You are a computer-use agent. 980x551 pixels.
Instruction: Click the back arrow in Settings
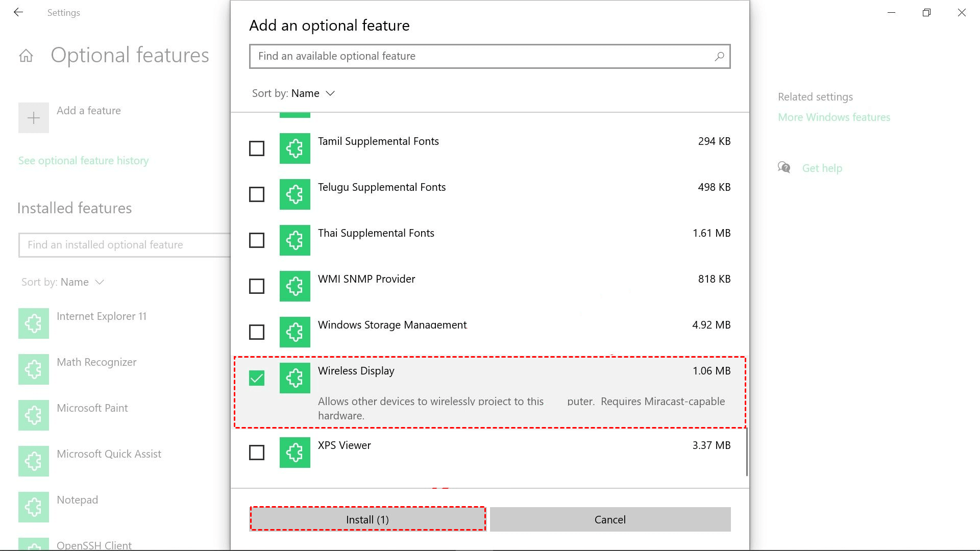[x=18, y=12]
